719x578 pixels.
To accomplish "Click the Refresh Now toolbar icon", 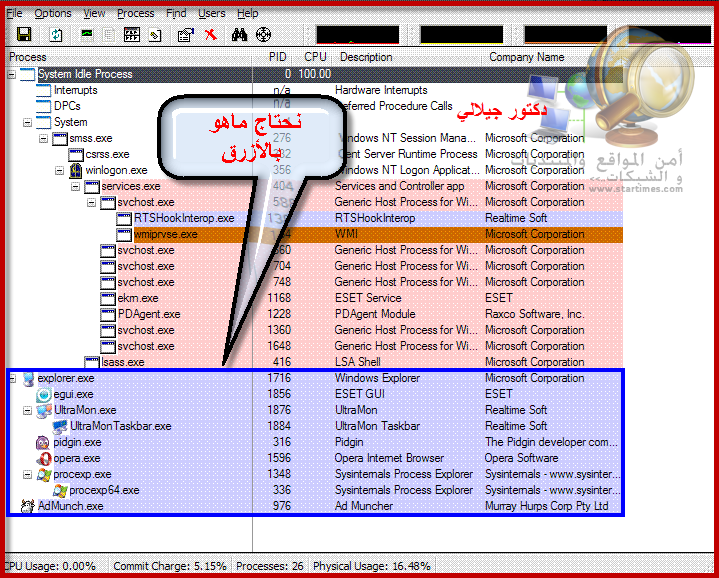I will point(56,35).
